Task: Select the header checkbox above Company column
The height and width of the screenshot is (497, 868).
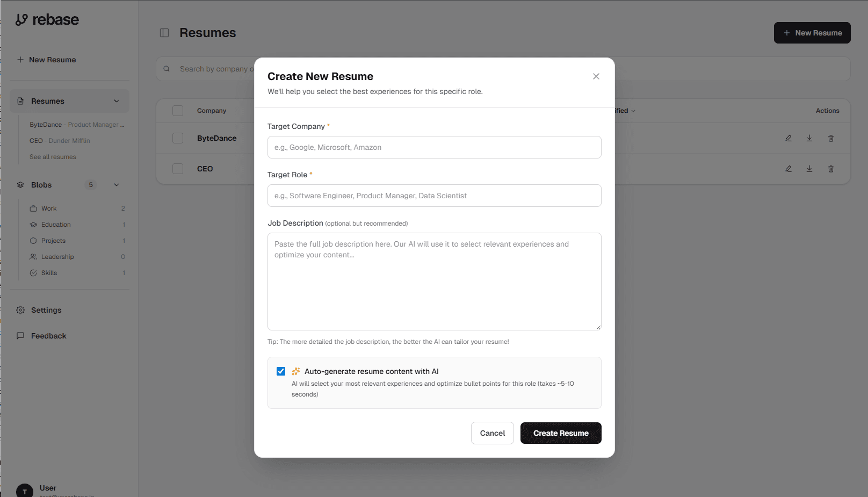Action: 178,110
